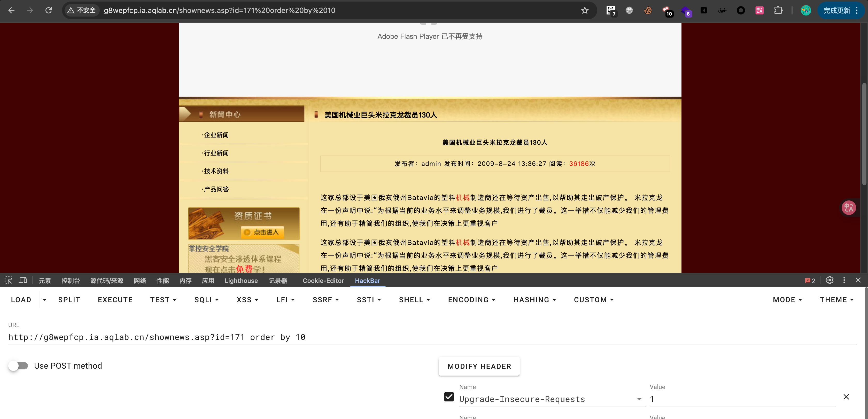868x419 pixels.
Task: Uncheck the Upgrade-Insecure-Requests header checkbox
Action: (x=449, y=397)
